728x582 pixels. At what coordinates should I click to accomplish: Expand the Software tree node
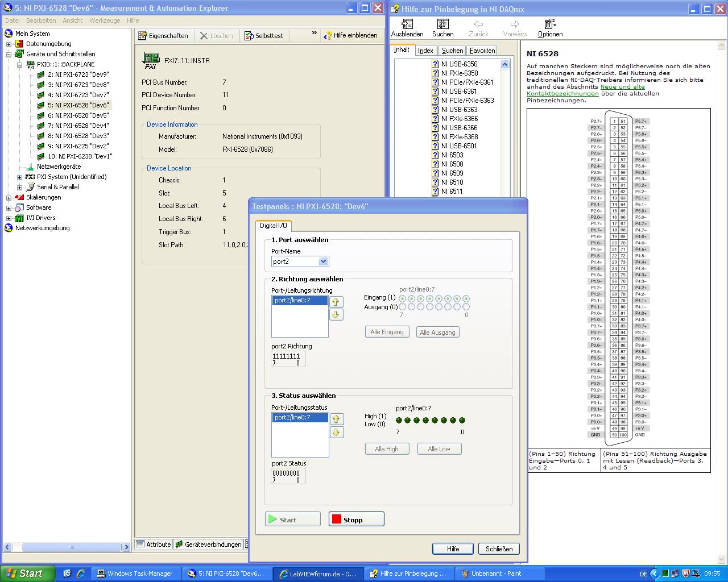click(x=9, y=208)
